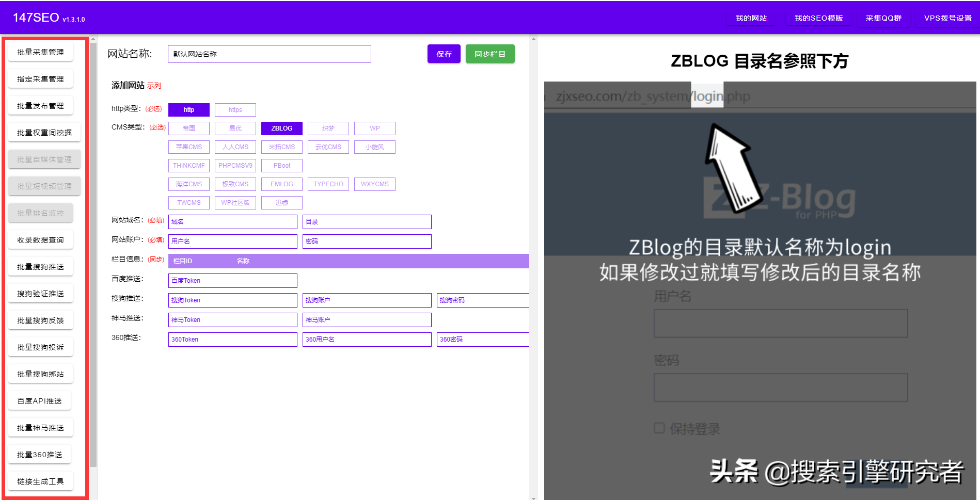Switch to 批量发布管理 sidebar item

[x=40, y=106]
